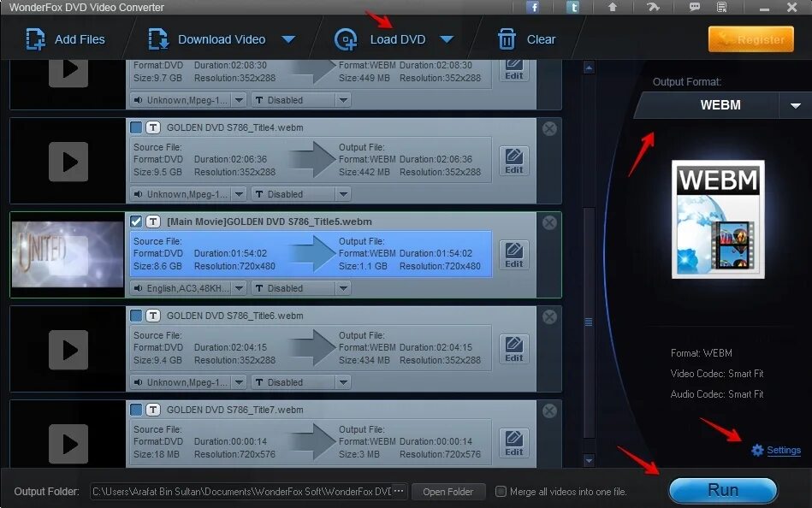Play preview of Title4.webm
This screenshot has height=508, width=812.
[68, 162]
